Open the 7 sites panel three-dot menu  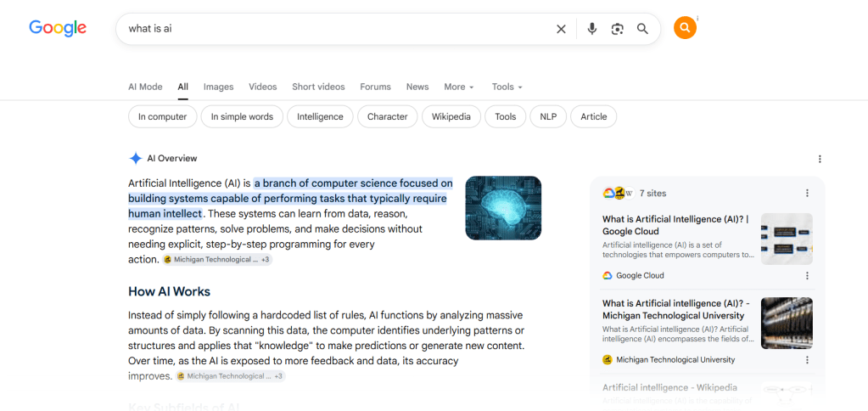[807, 193]
